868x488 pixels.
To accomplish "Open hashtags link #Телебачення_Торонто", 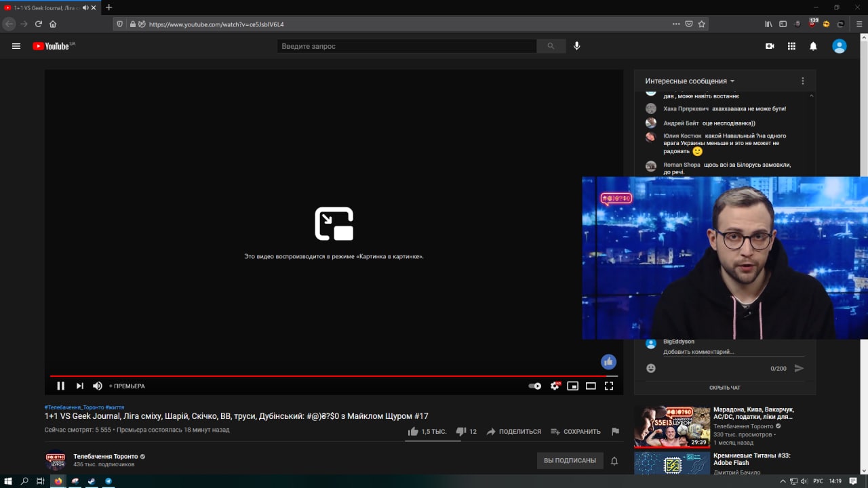I will coord(74,407).
